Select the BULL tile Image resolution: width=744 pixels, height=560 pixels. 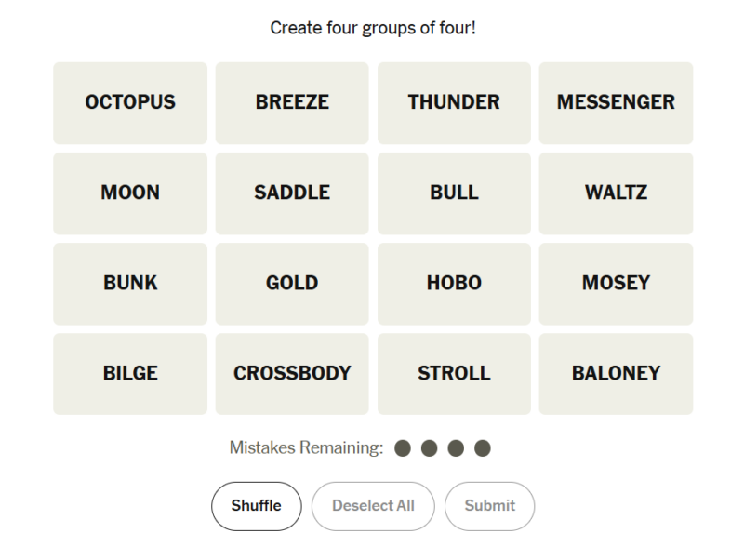(454, 193)
